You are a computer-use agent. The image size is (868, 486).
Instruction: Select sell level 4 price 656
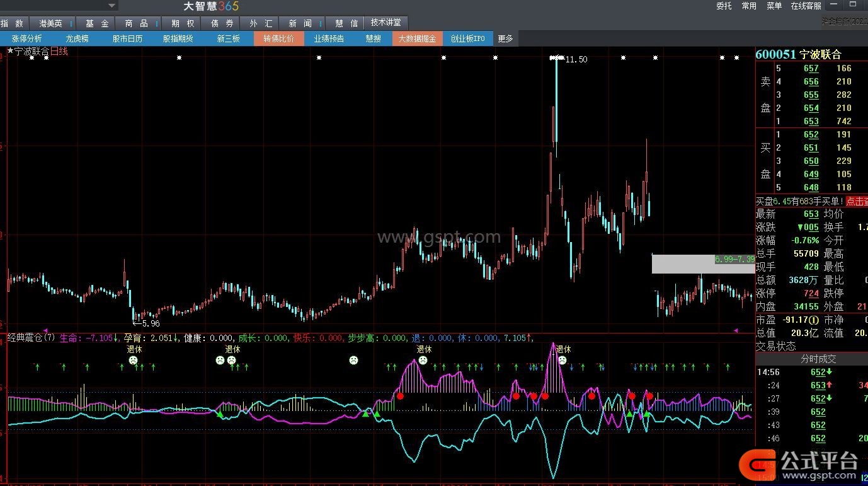pos(811,81)
